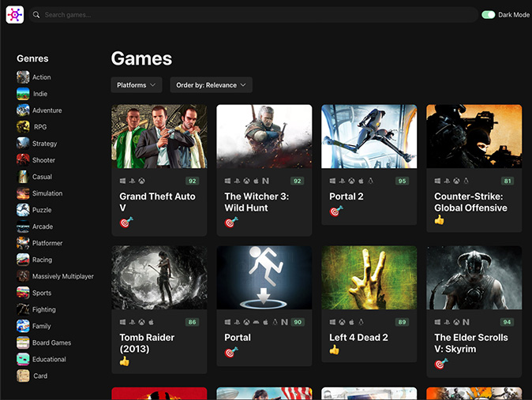Click the Card genre icon
Image resolution: width=532 pixels, height=400 pixels.
click(x=23, y=376)
